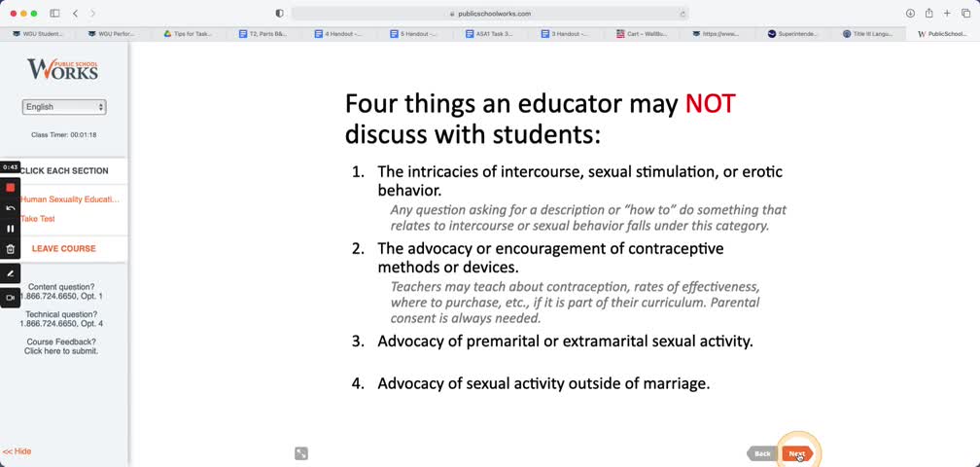
Task: Open the Title III Langu... tab
Action: click(868, 34)
